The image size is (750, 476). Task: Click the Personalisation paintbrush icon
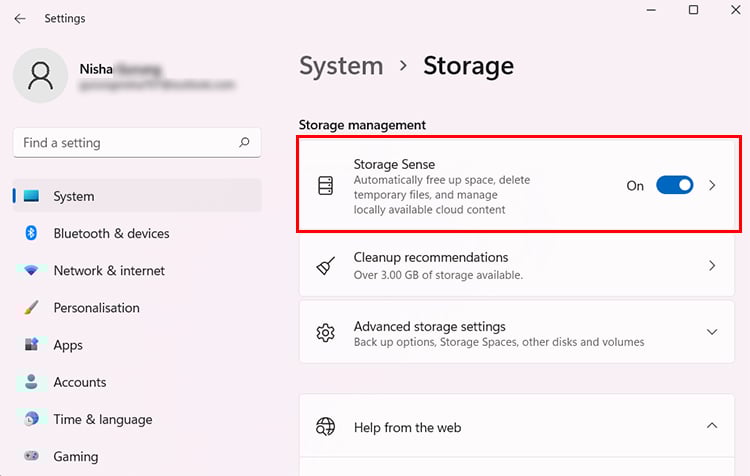31,308
